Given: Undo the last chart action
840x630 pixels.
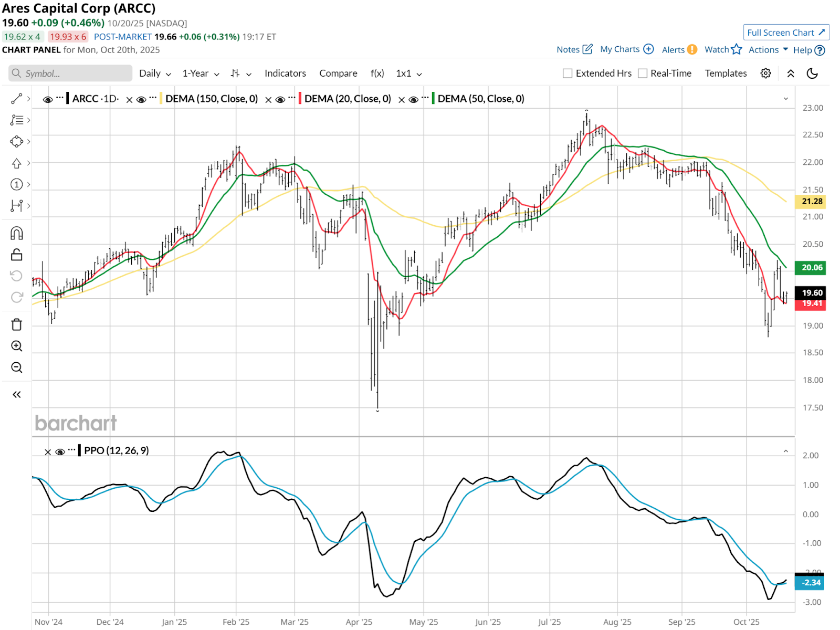Looking at the screenshot, I should coord(17,276).
